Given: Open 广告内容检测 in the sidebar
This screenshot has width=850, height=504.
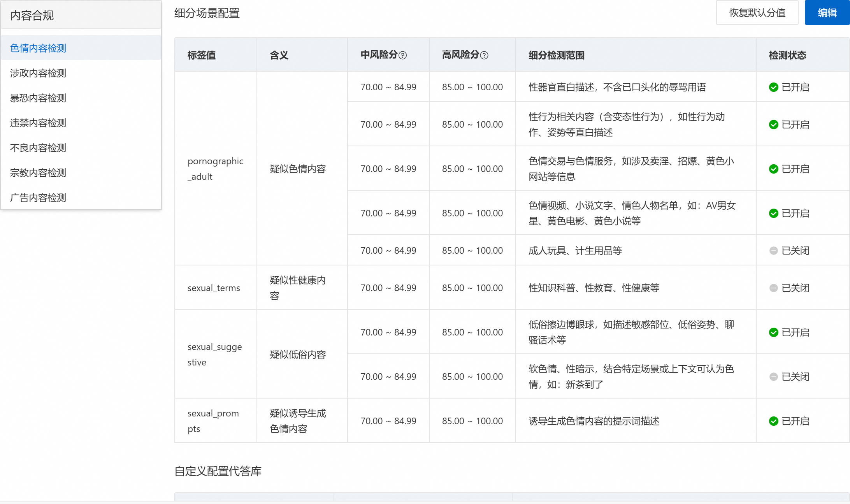Looking at the screenshot, I should [81, 197].
